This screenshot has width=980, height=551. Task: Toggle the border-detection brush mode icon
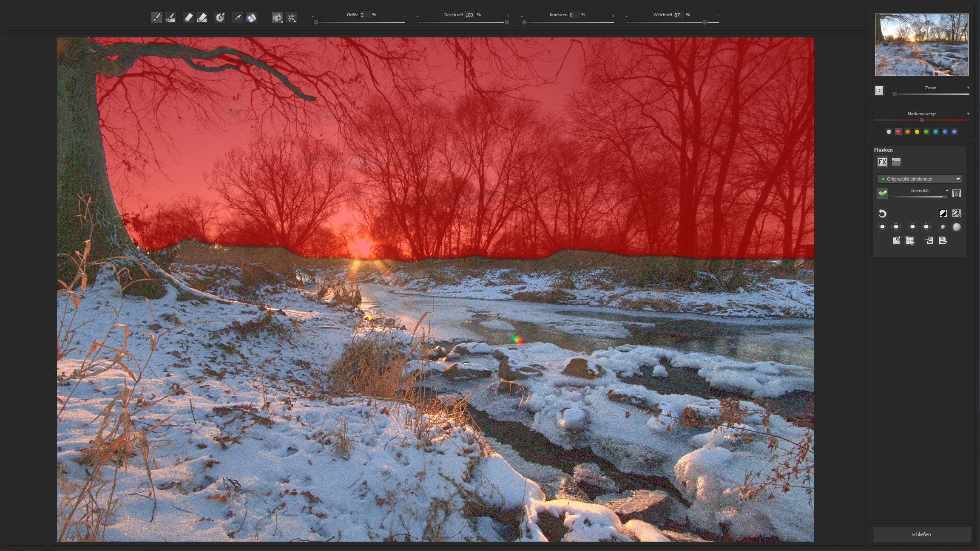point(277,17)
